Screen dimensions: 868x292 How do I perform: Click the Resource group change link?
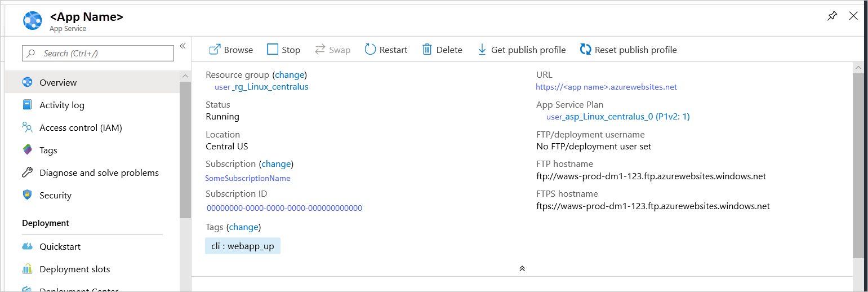click(x=290, y=74)
